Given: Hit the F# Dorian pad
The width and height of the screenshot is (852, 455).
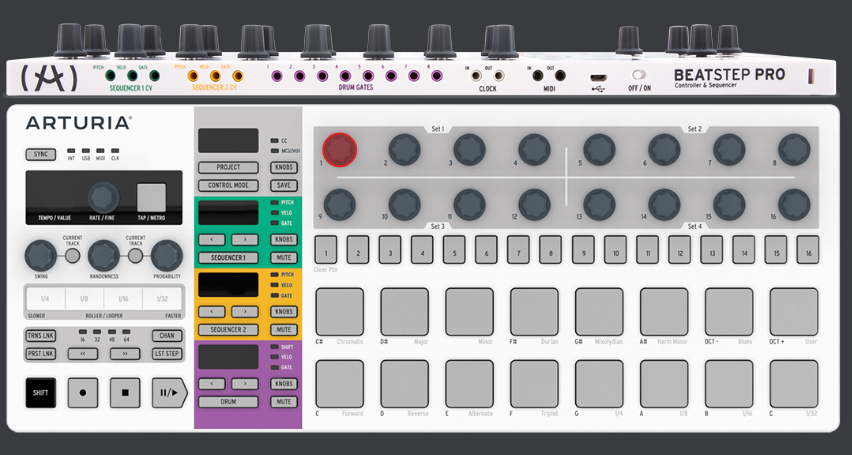Looking at the screenshot, I should (534, 312).
